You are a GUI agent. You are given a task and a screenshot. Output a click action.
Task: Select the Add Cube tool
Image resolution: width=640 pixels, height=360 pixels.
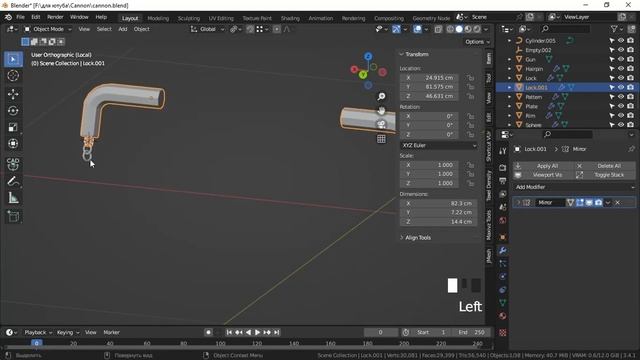13,216
